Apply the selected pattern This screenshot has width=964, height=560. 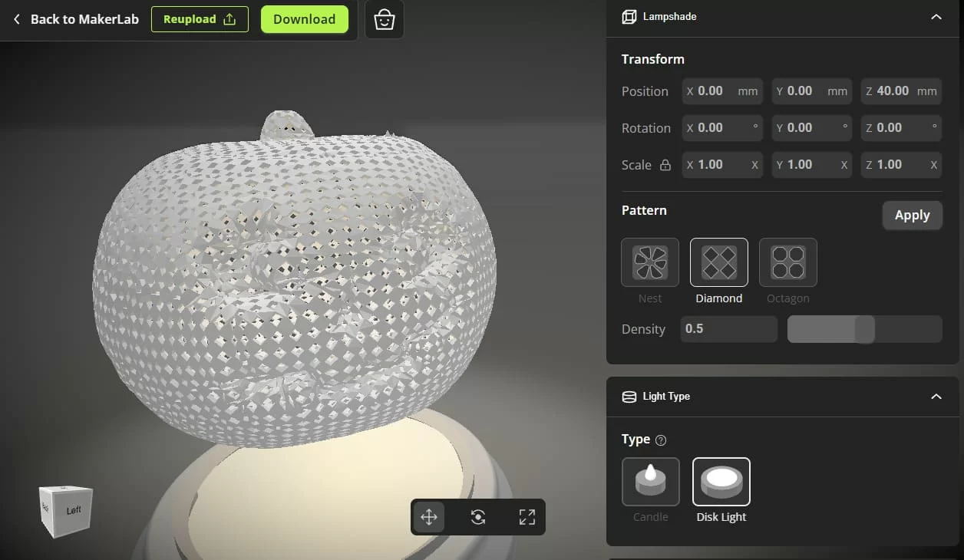point(913,216)
